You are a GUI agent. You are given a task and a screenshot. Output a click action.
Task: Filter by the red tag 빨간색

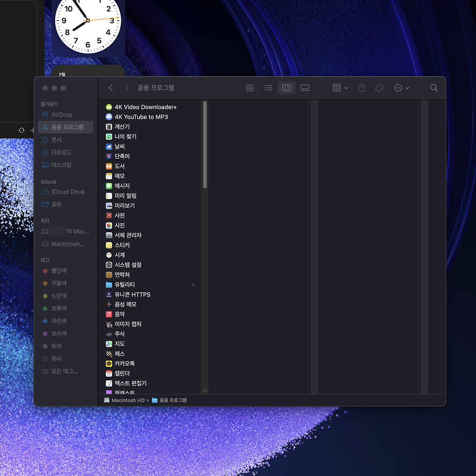(x=66, y=271)
